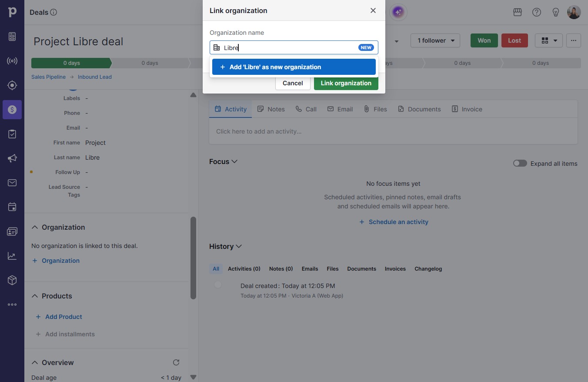The image size is (588, 382).
Task: Click the Deals info icon
Action: (53, 12)
